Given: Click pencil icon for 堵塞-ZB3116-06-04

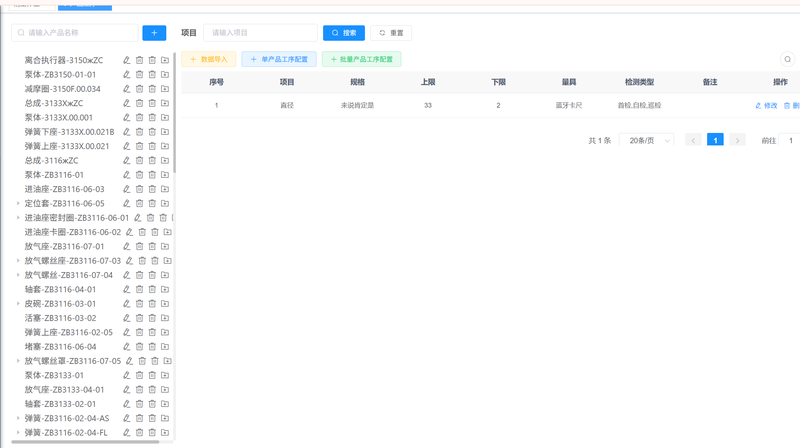Looking at the screenshot, I should 127,346.
